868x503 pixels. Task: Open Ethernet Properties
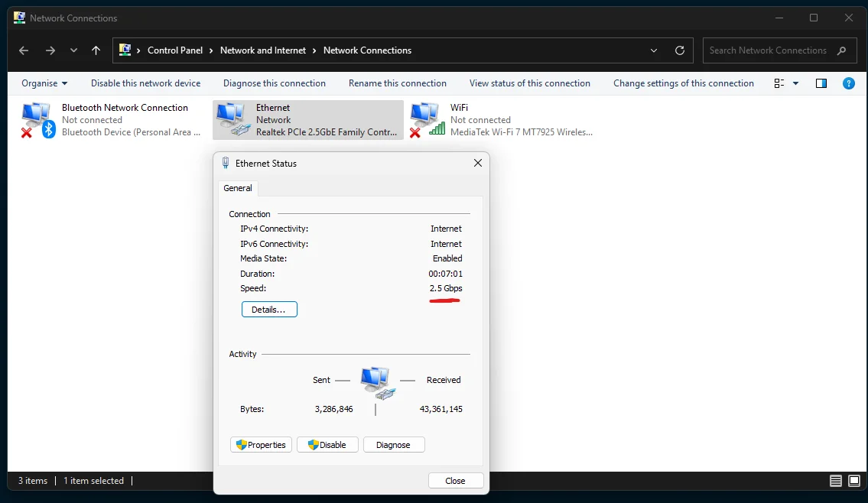tap(261, 445)
